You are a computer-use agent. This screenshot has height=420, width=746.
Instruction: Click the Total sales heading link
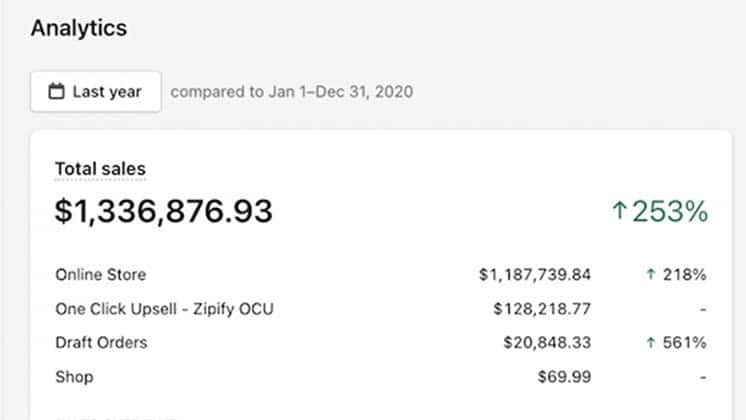(100, 169)
